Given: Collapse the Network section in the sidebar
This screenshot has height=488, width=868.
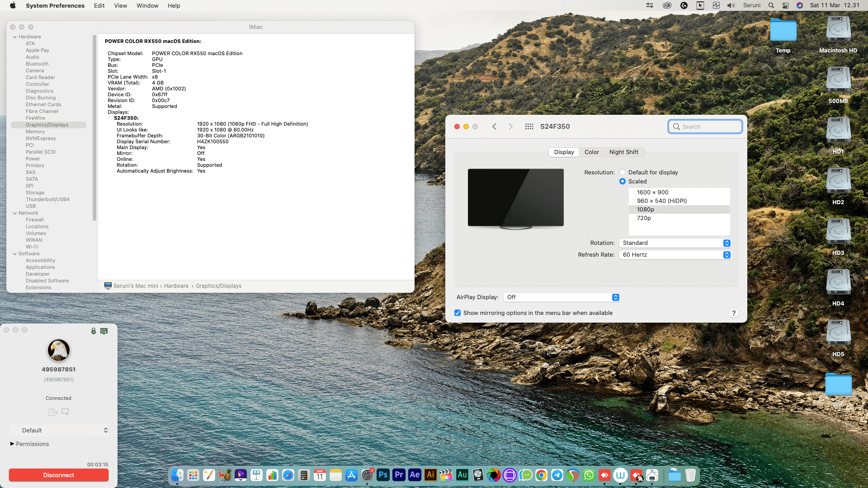Looking at the screenshot, I should 15,213.
